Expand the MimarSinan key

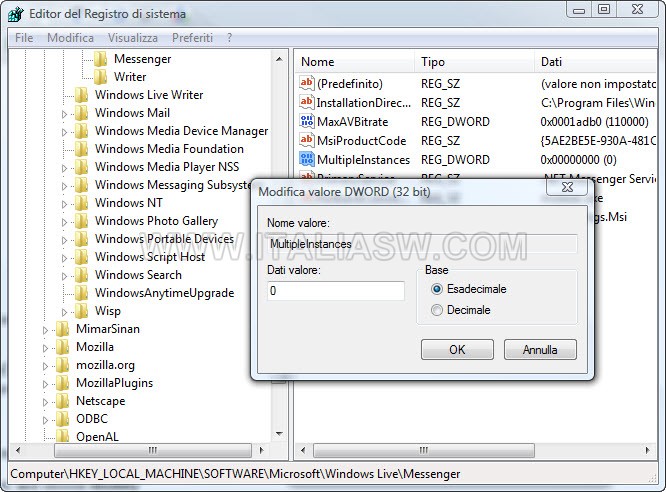point(45,330)
